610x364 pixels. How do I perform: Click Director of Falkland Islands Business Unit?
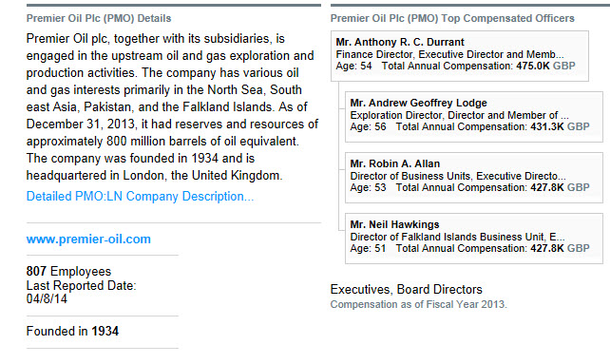457,237
